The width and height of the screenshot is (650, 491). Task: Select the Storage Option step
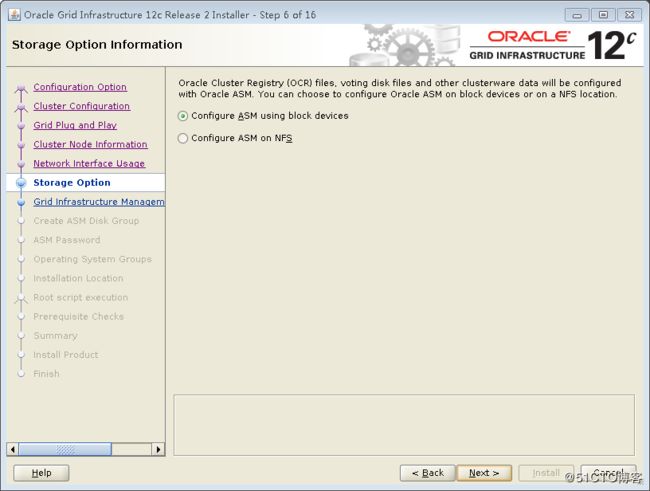point(72,182)
